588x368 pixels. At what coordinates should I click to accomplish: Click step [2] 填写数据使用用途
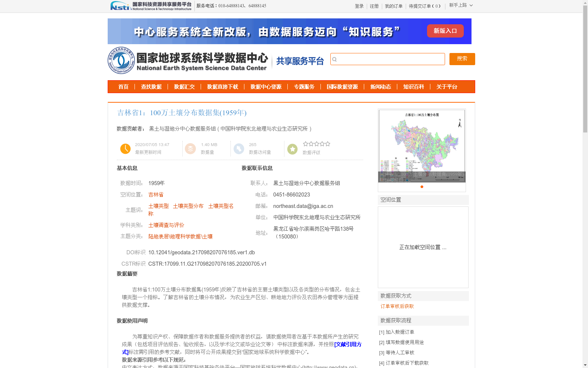[401, 342]
